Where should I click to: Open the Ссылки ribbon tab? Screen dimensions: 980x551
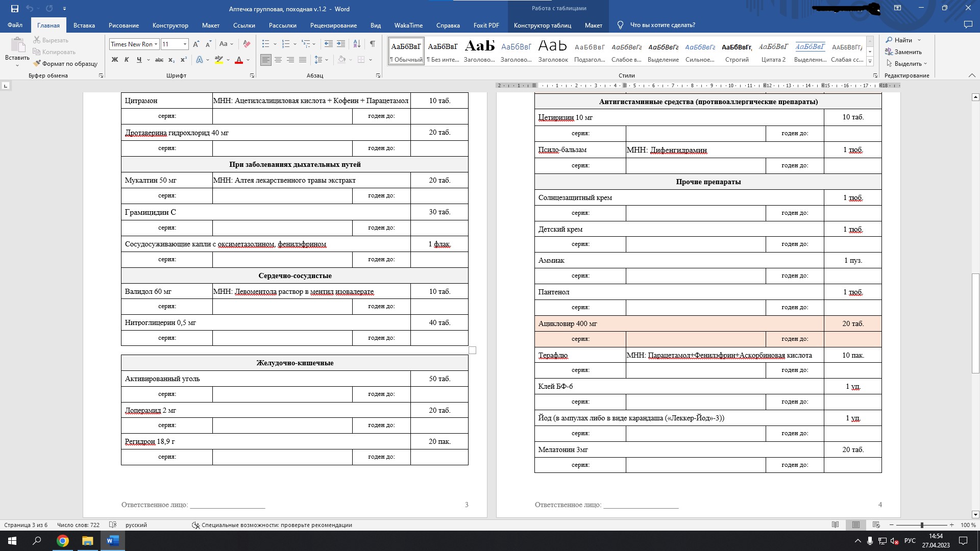coord(244,25)
